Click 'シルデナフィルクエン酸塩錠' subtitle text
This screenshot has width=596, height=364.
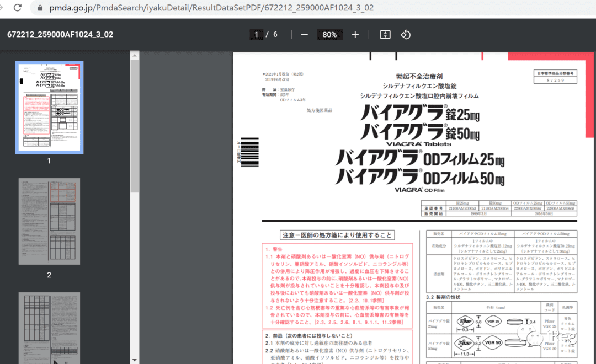click(x=419, y=86)
